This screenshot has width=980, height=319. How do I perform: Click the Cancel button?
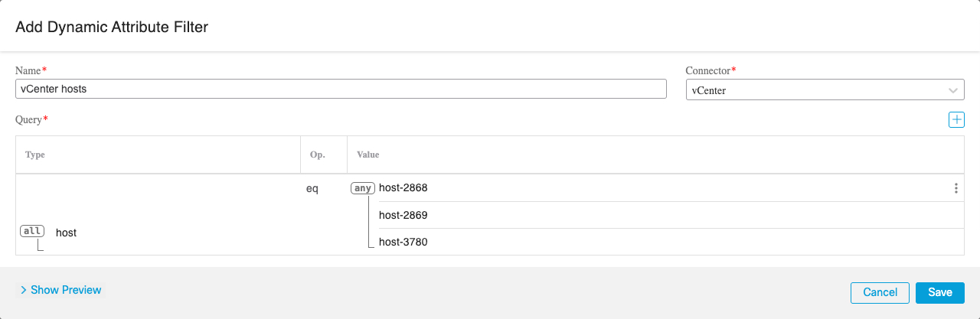880,292
